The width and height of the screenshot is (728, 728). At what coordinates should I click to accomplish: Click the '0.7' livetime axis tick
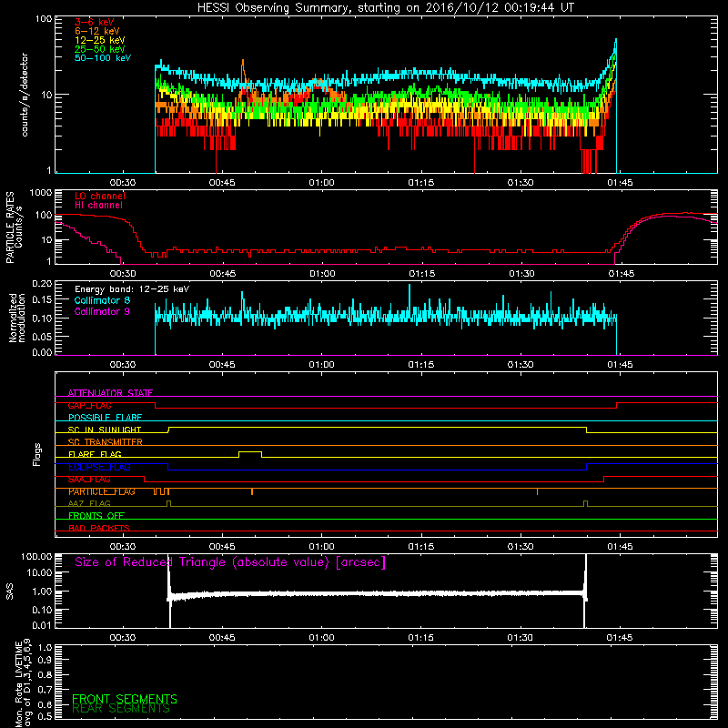[45, 690]
